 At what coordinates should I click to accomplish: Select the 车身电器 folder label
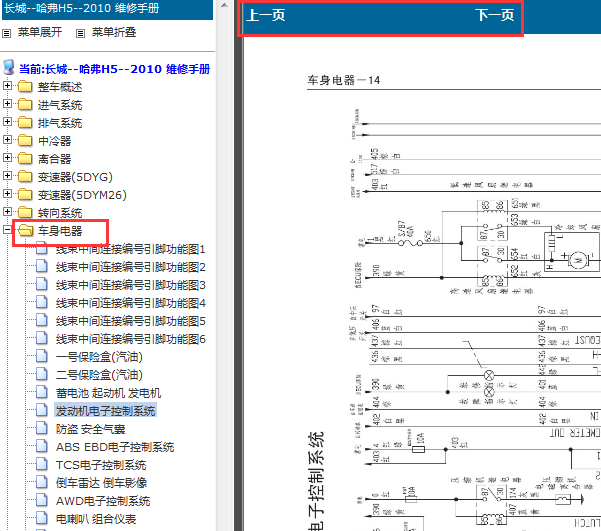point(60,231)
